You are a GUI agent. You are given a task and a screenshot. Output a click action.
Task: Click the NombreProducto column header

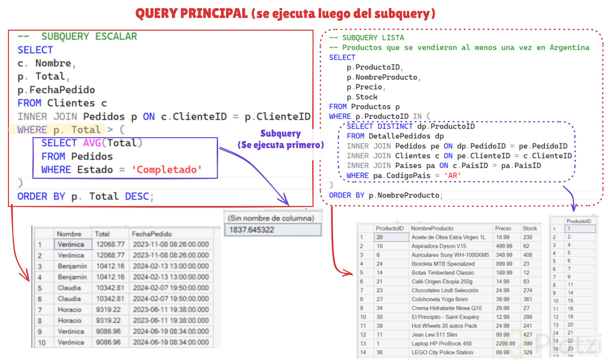[432, 228]
